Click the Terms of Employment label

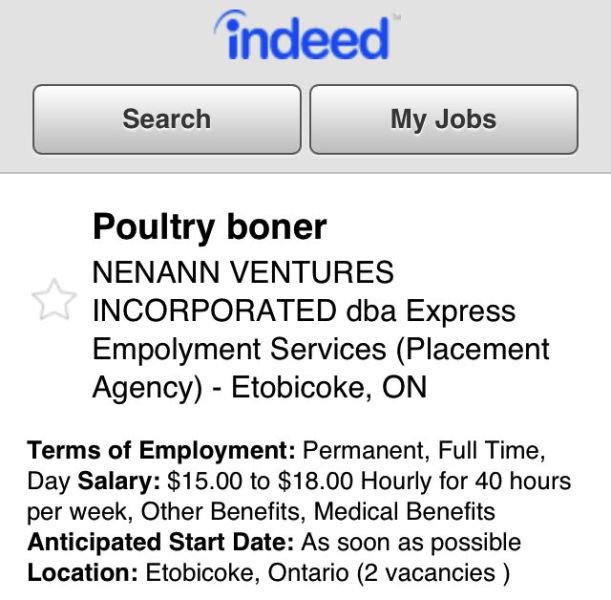click(x=161, y=451)
